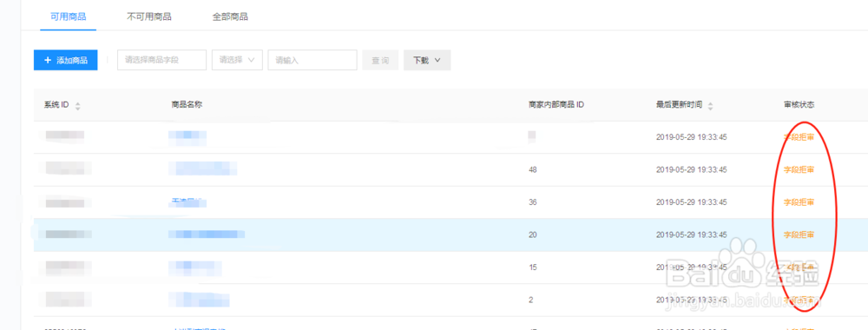Click the plus icon on 添加商品
Viewport: 868px width, 330px height.
click(x=48, y=60)
